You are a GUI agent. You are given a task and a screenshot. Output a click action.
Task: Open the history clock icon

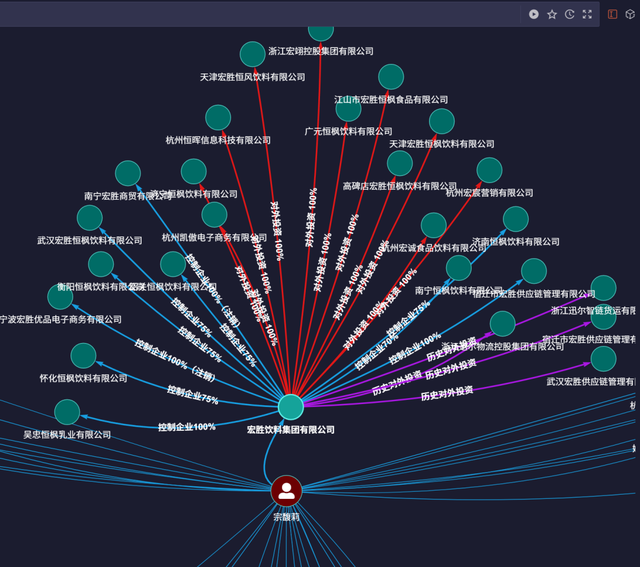click(569, 14)
